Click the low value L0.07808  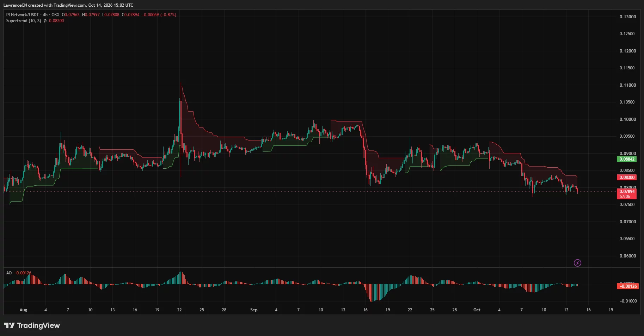pos(111,15)
